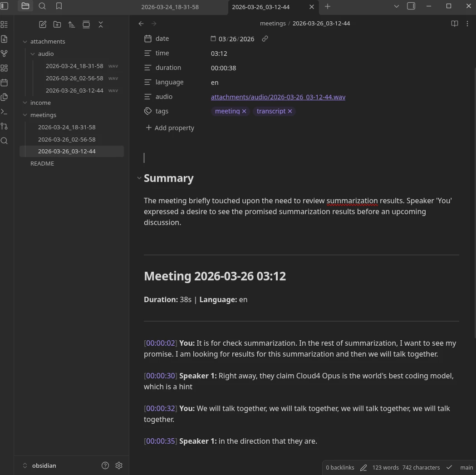Image resolution: width=476 pixels, height=475 pixels.
Task: Click Add property button
Action: pos(170,128)
